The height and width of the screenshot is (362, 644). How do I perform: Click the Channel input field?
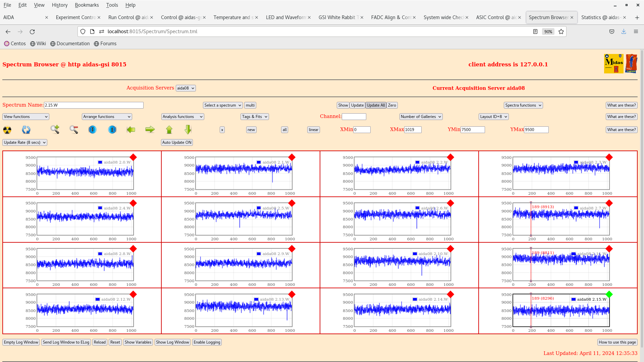coord(354,117)
